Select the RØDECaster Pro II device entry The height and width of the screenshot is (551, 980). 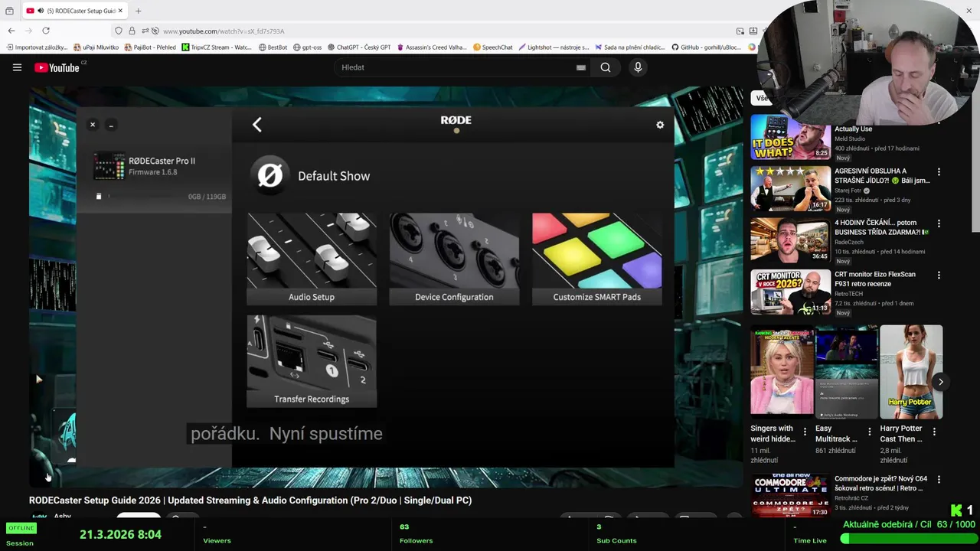click(154, 166)
